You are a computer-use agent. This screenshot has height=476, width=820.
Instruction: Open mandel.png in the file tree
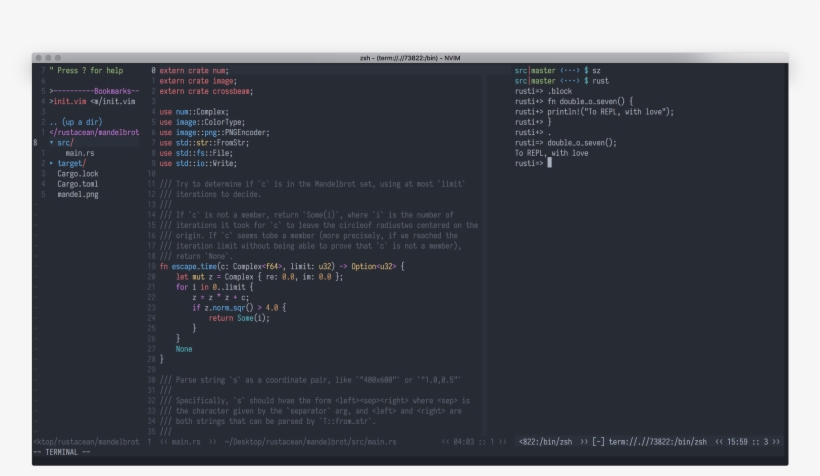(x=78, y=194)
